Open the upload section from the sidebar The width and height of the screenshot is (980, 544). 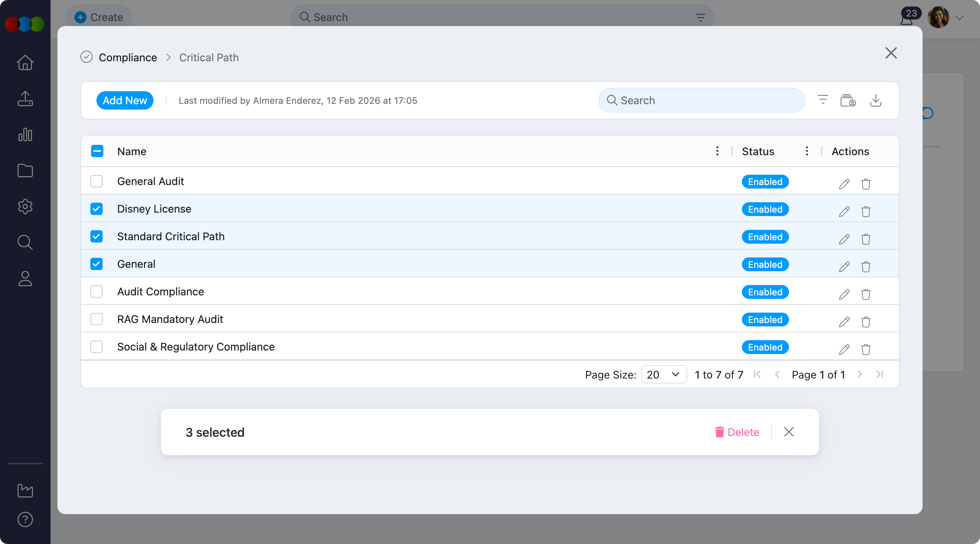[25, 98]
